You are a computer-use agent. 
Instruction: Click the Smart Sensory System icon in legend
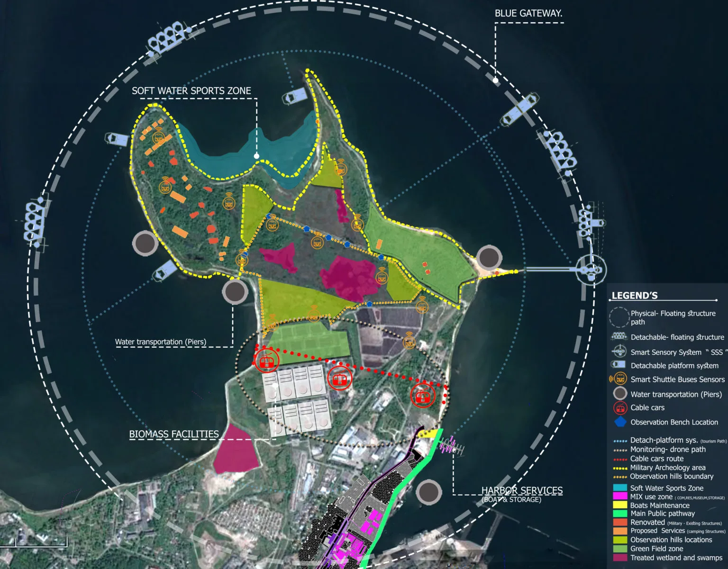tap(619, 352)
